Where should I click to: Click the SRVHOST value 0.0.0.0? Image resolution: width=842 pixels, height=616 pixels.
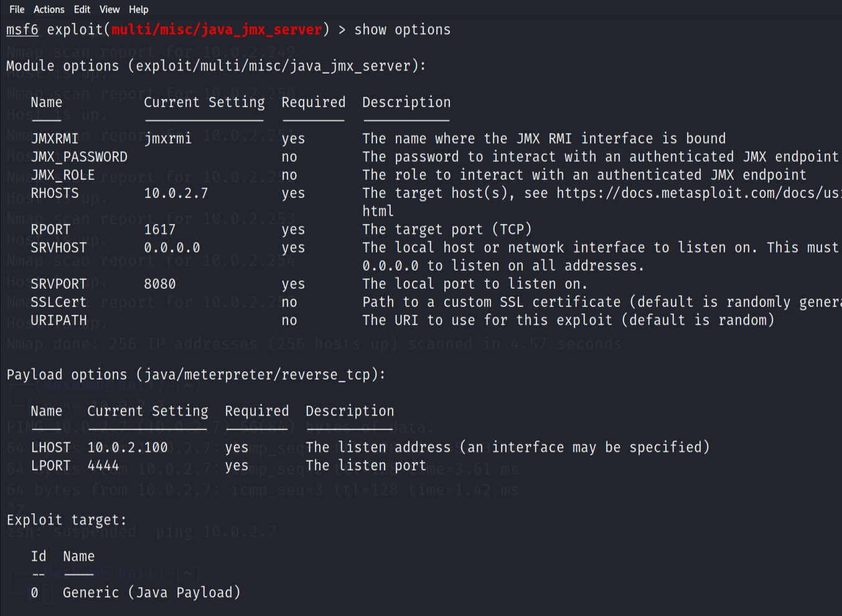coord(172,248)
